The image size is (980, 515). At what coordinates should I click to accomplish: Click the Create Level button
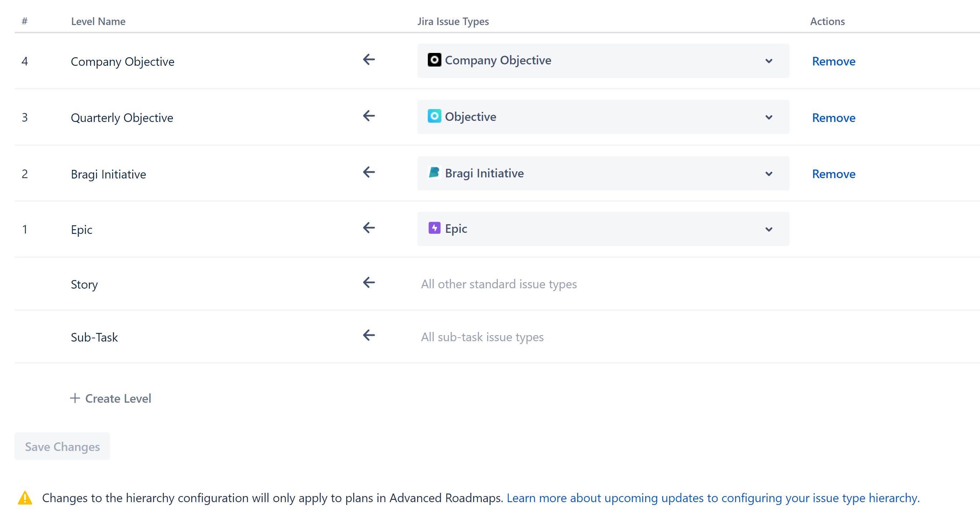coord(111,398)
